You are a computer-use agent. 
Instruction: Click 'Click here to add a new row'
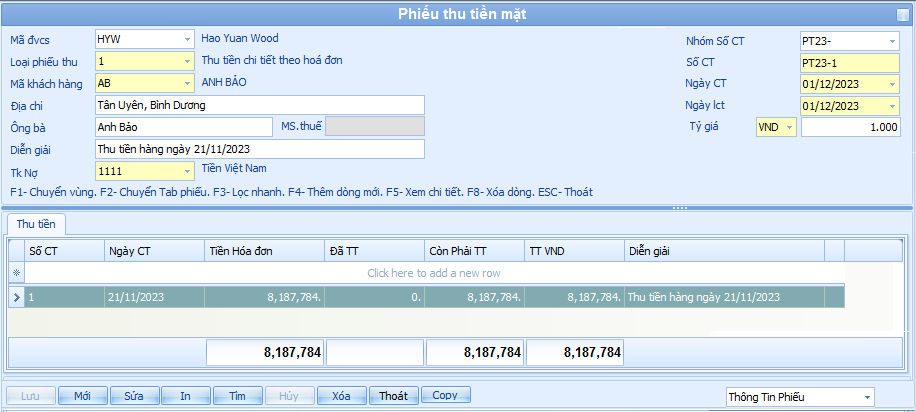coord(434,273)
